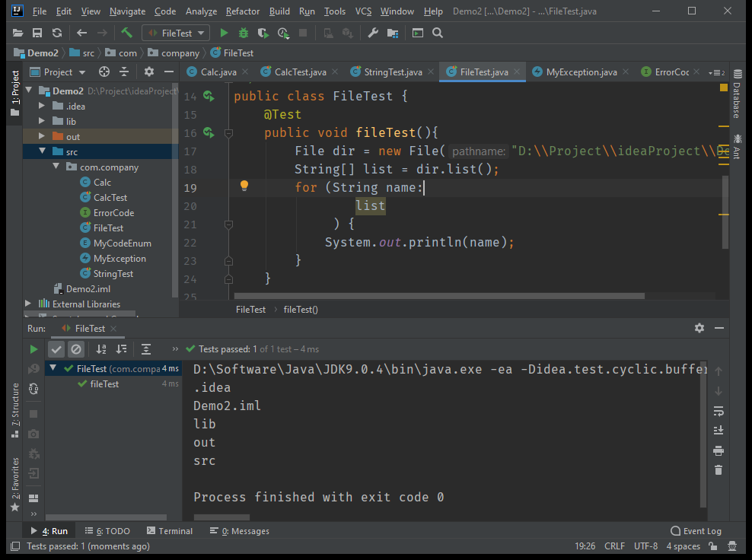Switch to the MyException.java tab
752x560 pixels.
582,72
